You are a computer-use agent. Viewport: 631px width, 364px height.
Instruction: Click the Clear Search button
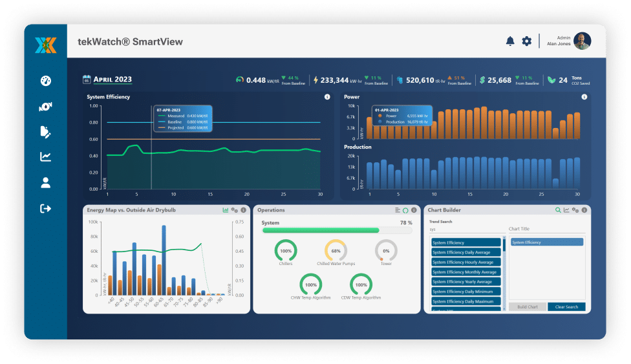pos(566,307)
